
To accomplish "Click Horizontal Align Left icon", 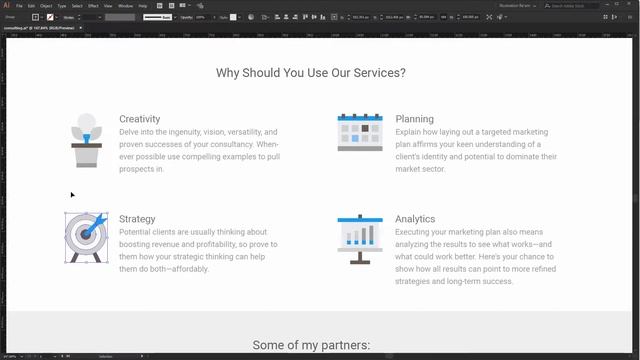I will tap(277, 17).
